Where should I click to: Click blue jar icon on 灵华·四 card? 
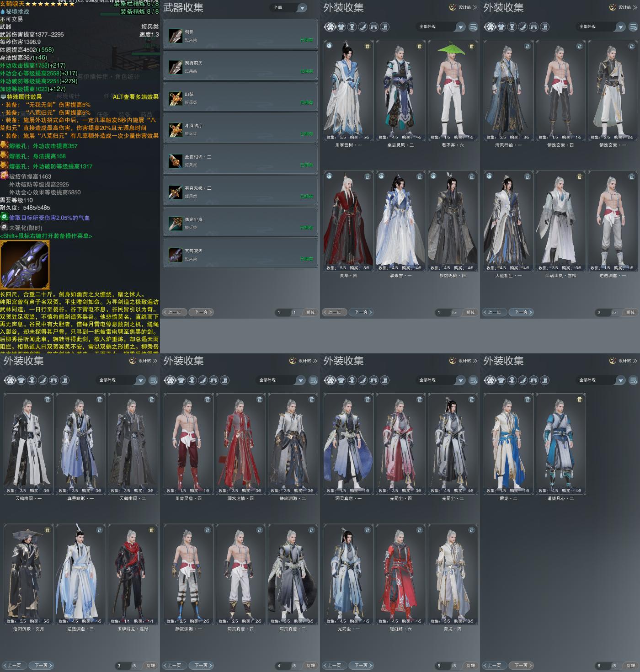(x=329, y=176)
